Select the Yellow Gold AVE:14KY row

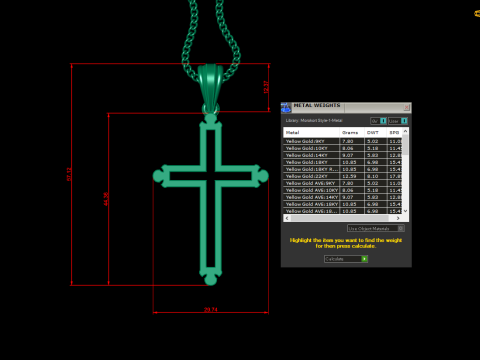(x=342, y=197)
